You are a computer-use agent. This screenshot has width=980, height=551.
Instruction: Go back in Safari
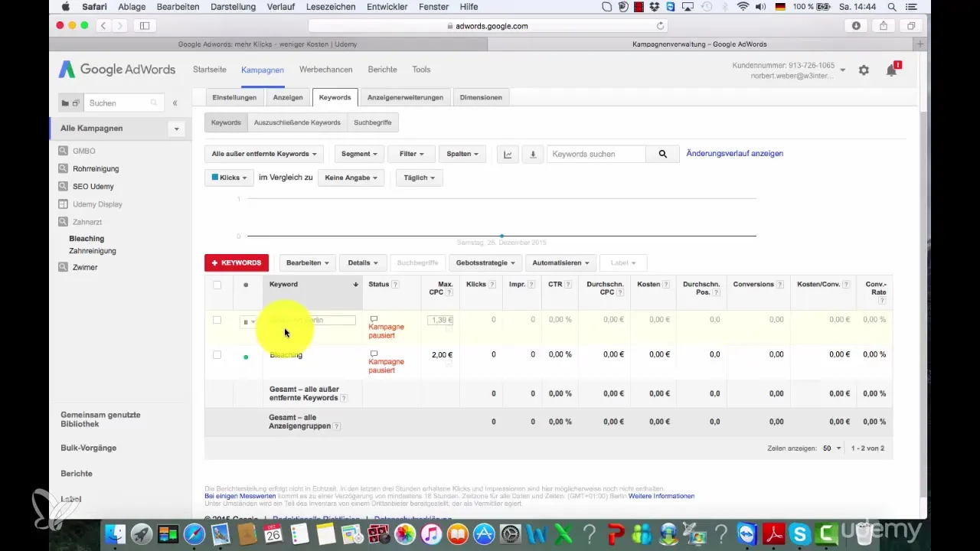tap(105, 25)
